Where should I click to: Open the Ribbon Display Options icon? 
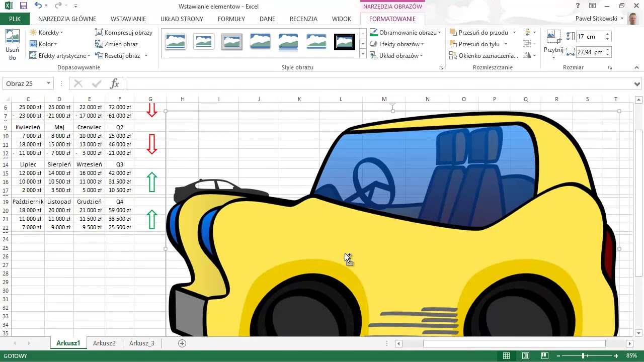pyautogui.click(x=593, y=6)
